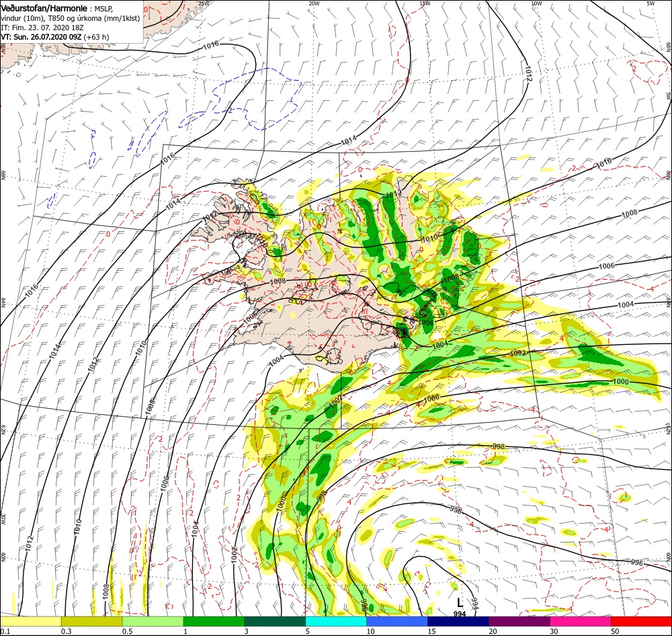Click the legend value 3 below colorbar
Viewport: 672px width, 636px height.
point(246,631)
